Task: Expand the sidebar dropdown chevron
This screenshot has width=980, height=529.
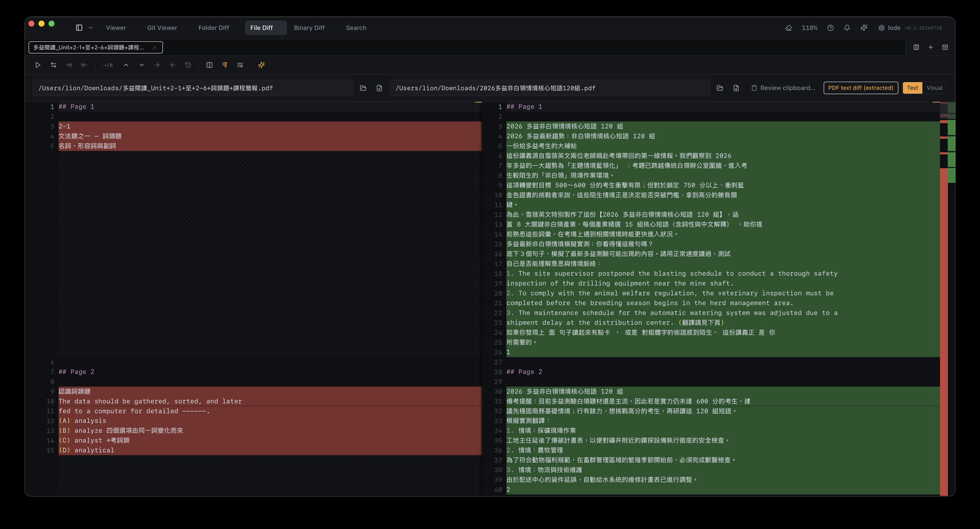Action: tap(91, 28)
